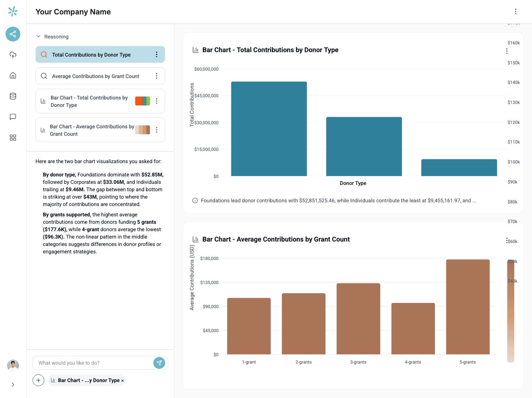Click the color palette swatch for Donor Type chart
This screenshot has height=398, width=532.
pyautogui.click(x=143, y=101)
